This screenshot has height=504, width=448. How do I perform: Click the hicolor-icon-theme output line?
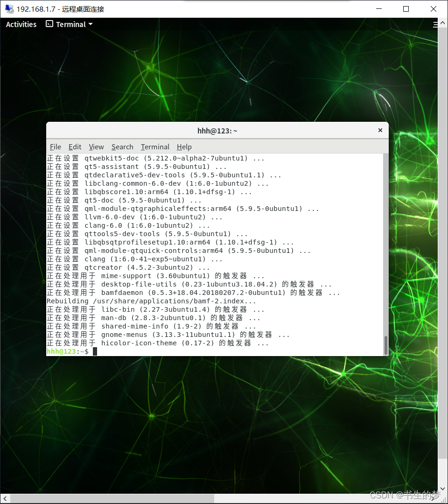click(x=157, y=343)
